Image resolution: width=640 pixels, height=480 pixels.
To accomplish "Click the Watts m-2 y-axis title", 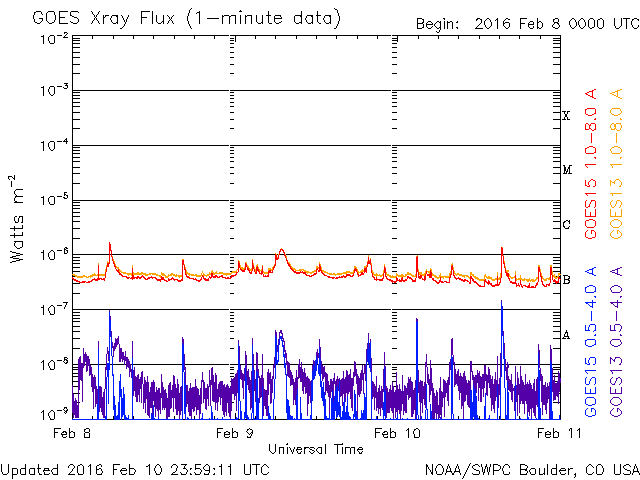I will click(x=18, y=217).
